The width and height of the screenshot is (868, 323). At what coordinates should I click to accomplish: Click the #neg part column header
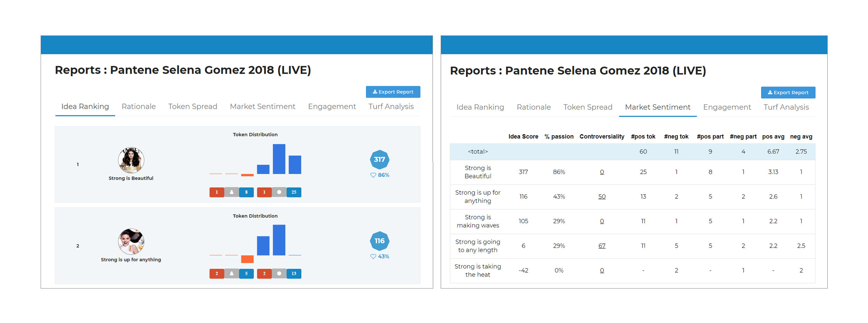(743, 137)
